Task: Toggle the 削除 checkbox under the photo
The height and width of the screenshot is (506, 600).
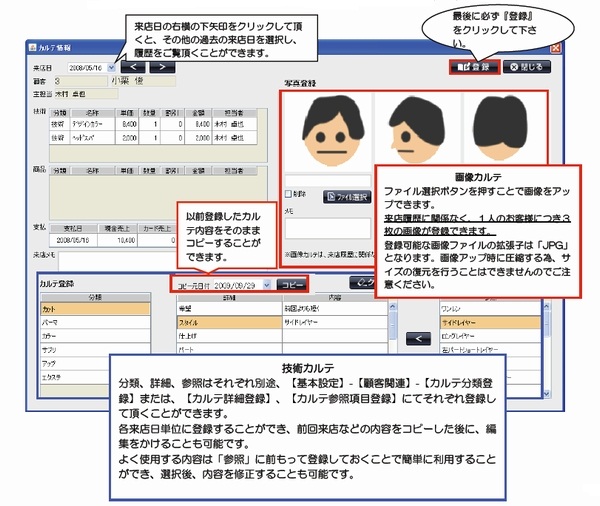Action: [290, 194]
